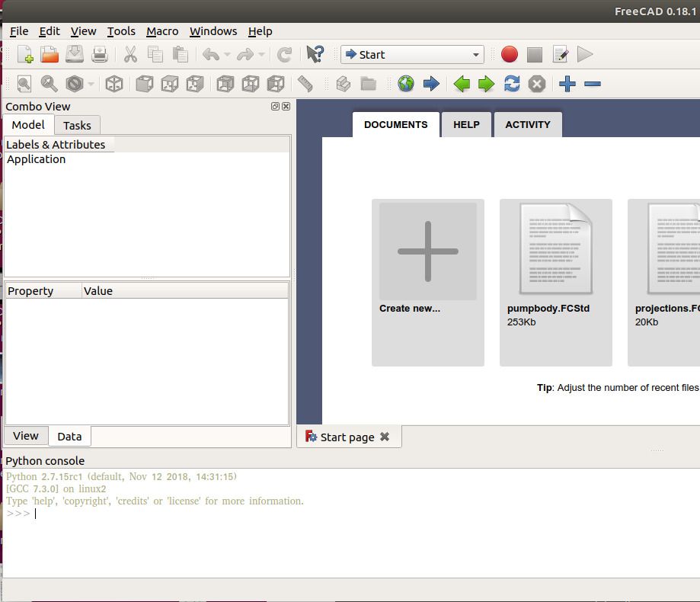Fit selection with the magnifier icon
Image resolution: width=700 pixels, height=602 pixels.
[x=49, y=84]
